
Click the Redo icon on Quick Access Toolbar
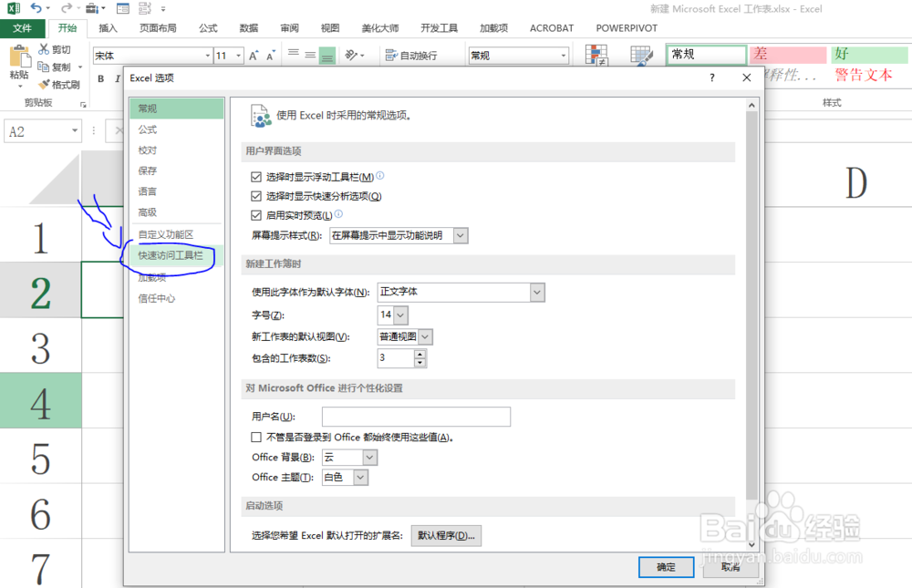pos(67,7)
